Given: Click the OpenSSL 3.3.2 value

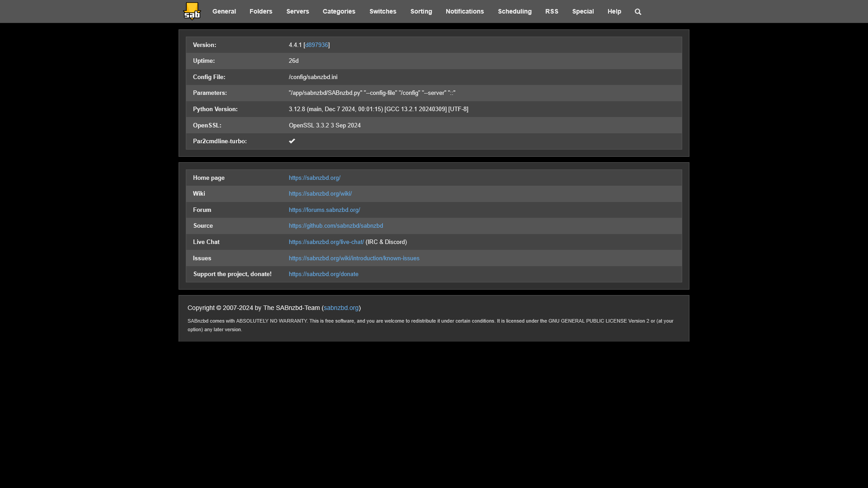Looking at the screenshot, I should [x=325, y=125].
